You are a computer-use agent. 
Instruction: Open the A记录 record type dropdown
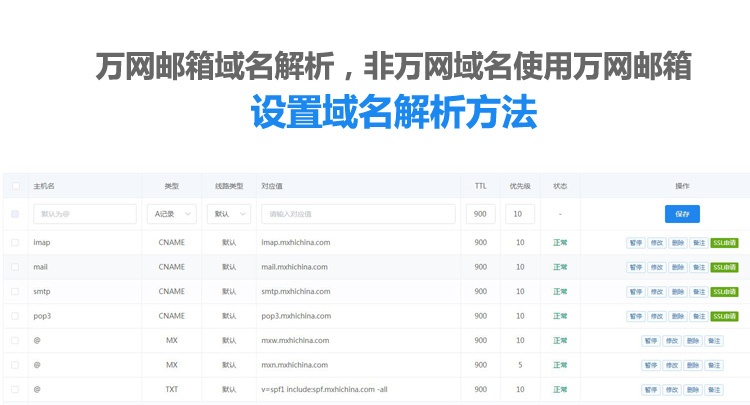(x=170, y=214)
